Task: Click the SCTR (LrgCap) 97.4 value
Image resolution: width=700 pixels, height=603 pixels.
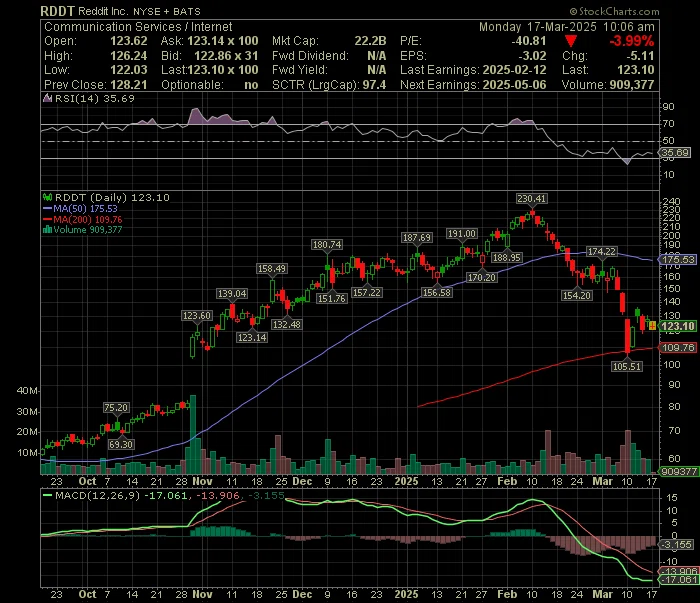Action: click(x=374, y=85)
